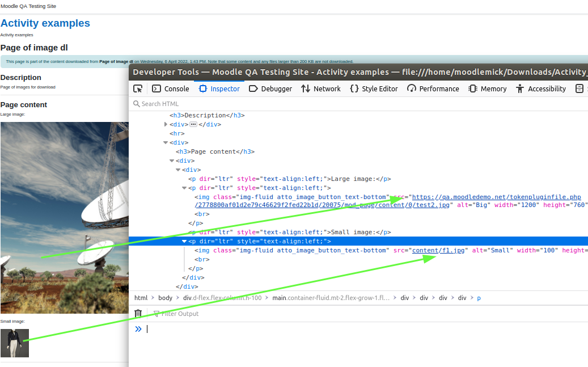Screen dimensions: 588x367
Task: Click the Activity examples page heading
Action: (x=45, y=23)
